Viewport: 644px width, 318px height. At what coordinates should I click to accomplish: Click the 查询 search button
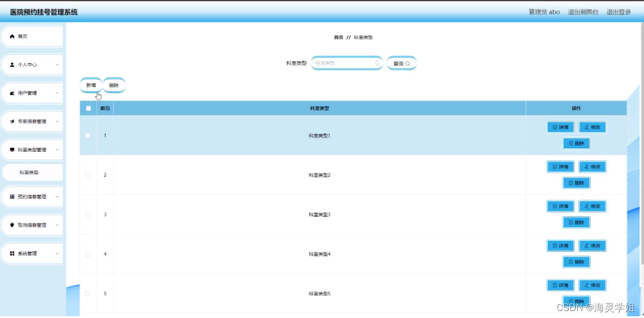tap(402, 63)
